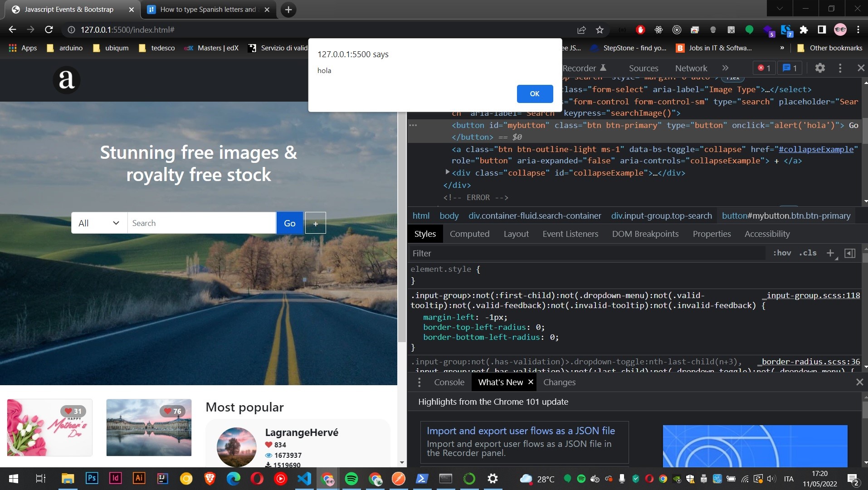
Task: Like the image with 31 hearts
Action: pyautogui.click(x=73, y=411)
